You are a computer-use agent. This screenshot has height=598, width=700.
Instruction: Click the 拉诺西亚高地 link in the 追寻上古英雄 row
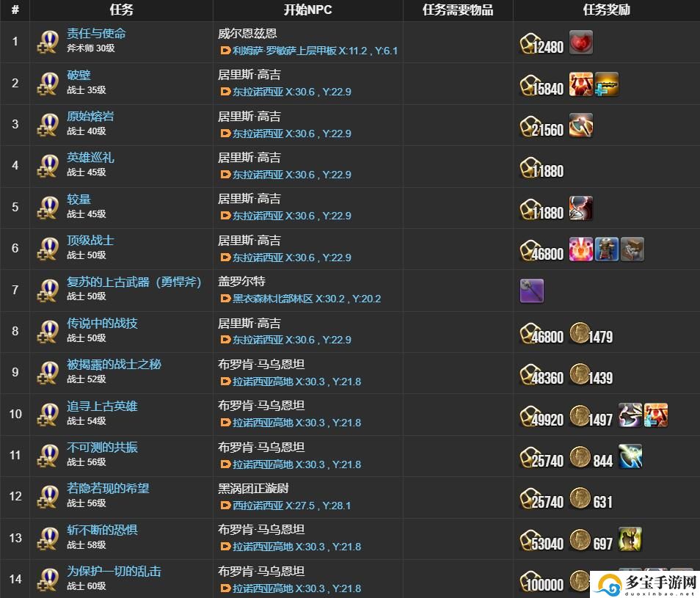tap(263, 423)
